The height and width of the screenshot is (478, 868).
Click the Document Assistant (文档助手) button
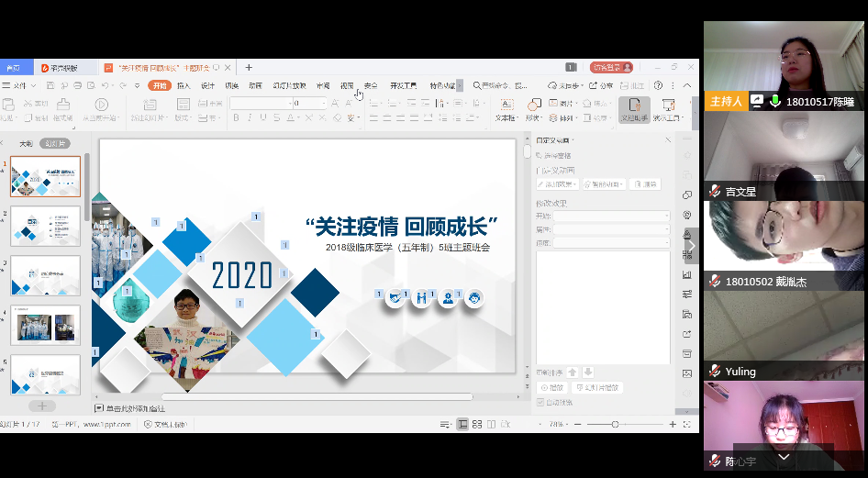click(633, 109)
